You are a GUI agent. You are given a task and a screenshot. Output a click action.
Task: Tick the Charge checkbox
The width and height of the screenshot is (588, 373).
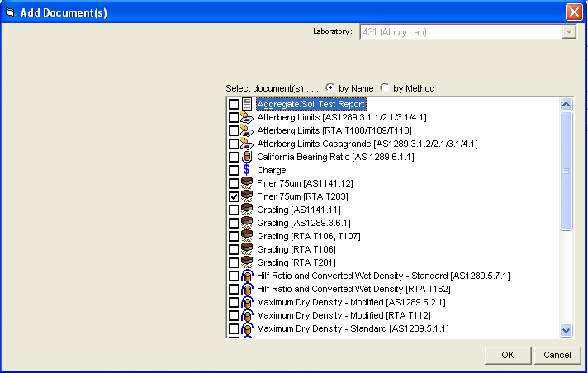pyautogui.click(x=235, y=171)
